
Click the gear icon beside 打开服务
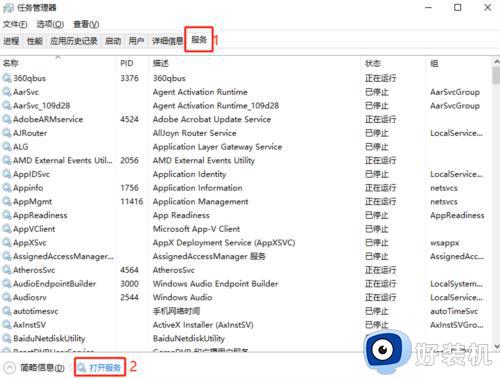(82, 368)
